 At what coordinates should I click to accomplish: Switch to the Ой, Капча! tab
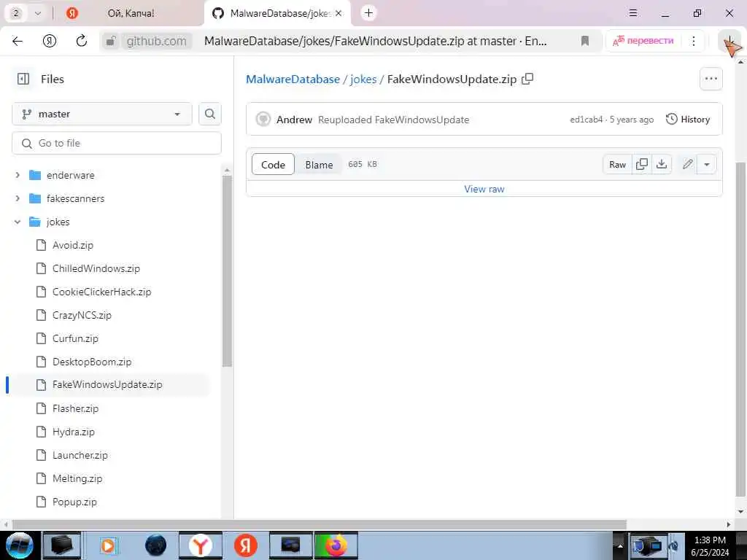131,13
